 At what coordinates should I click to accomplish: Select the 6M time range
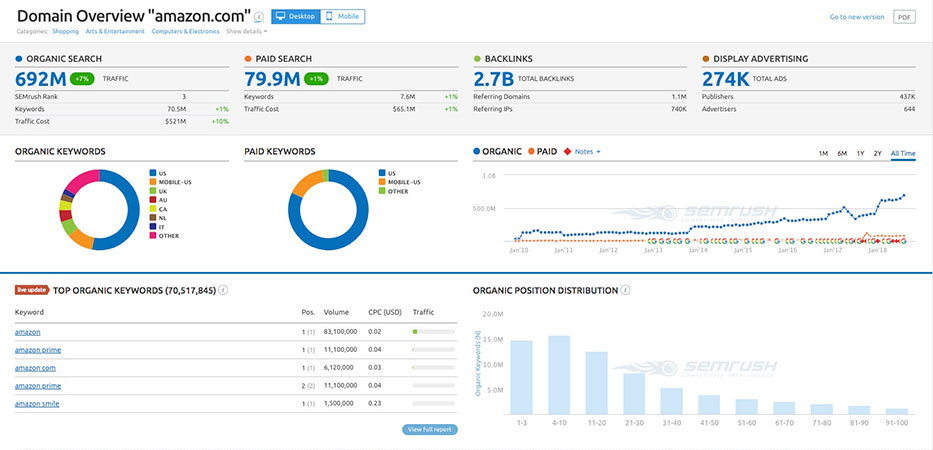tap(842, 154)
